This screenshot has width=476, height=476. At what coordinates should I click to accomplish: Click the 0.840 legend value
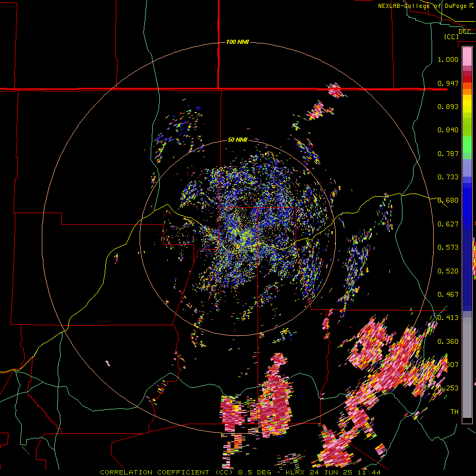448,130
